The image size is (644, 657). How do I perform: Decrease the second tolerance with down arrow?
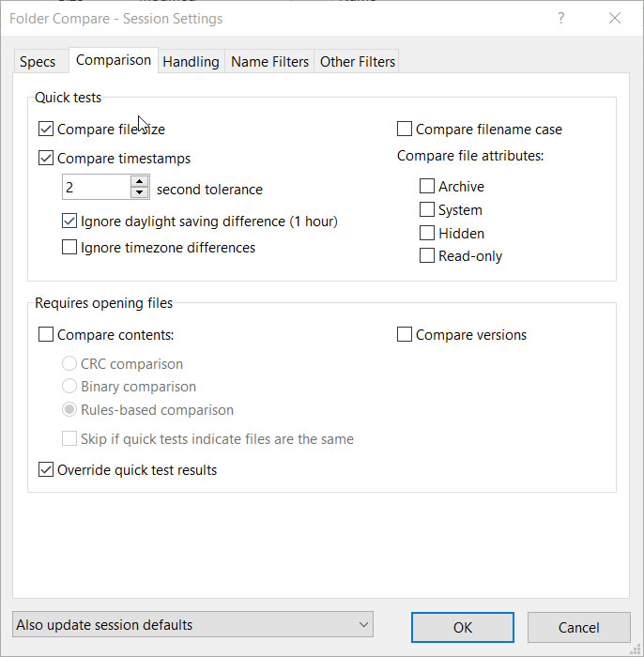[140, 193]
